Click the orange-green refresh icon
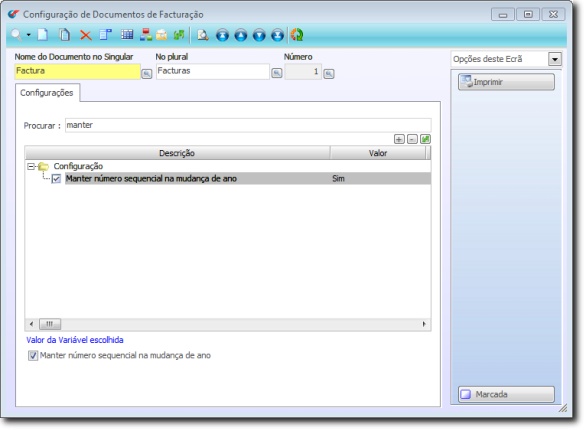This screenshot has height=430, width=584. click(297, 35)
